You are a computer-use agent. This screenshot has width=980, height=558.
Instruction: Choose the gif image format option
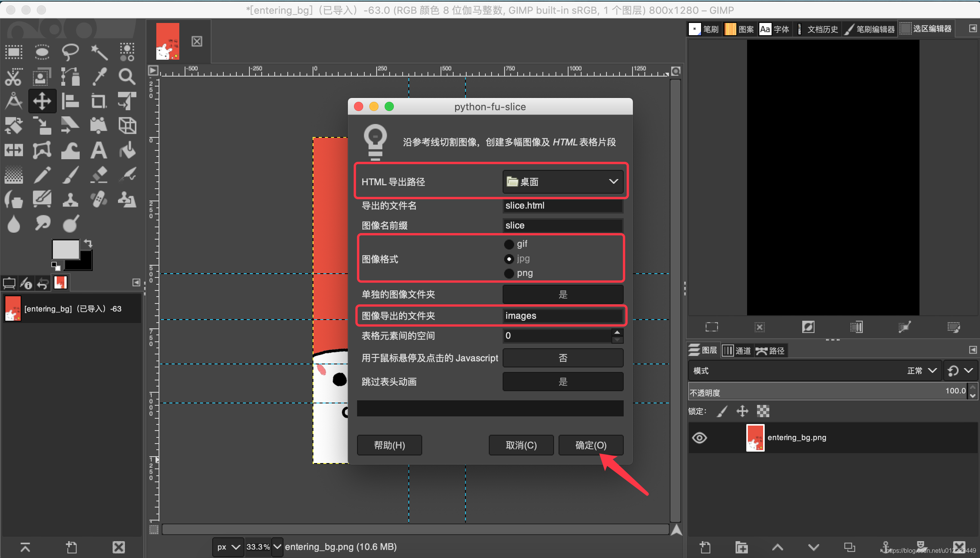(x=509, y=244)
